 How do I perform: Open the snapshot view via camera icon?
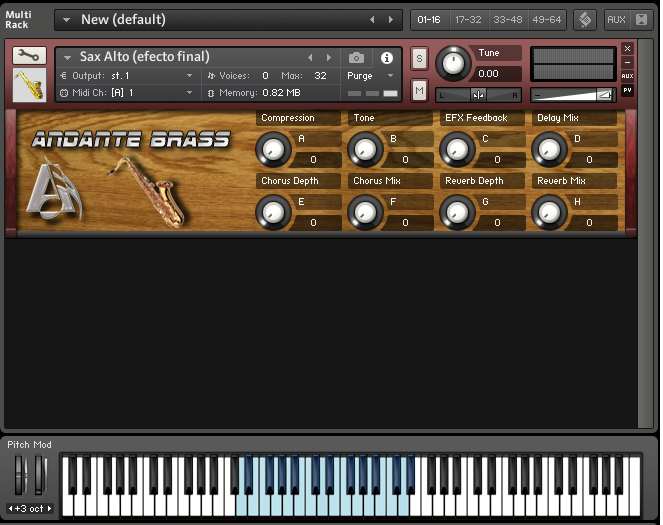[356, 57]
